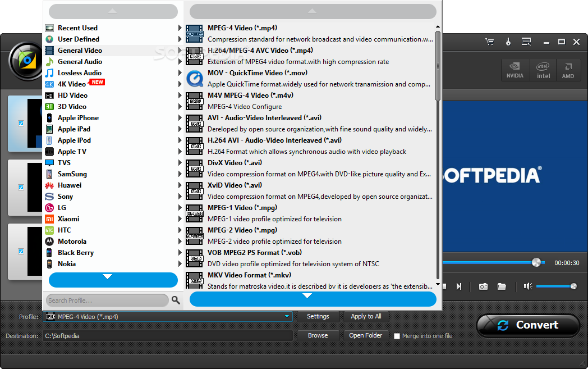Viewport: 588px width, 369px height.
Task: Toggle Intel hardware acceleration
Action: [543, 70]
